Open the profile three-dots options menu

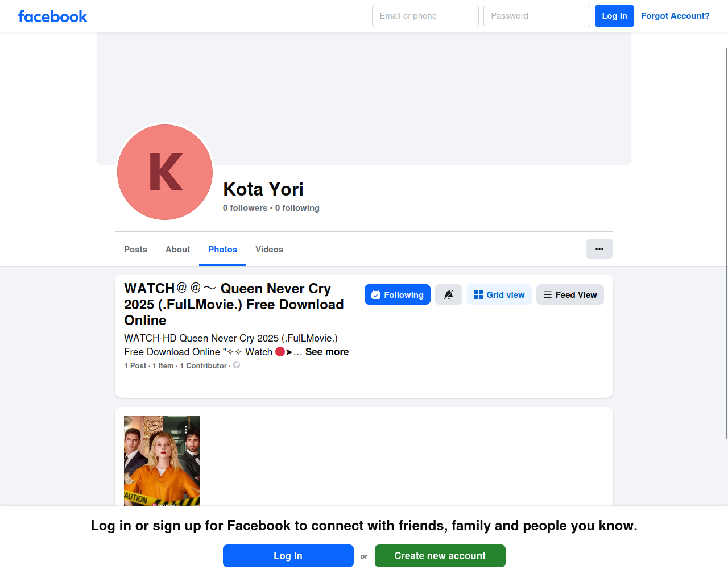pos(599,249)
